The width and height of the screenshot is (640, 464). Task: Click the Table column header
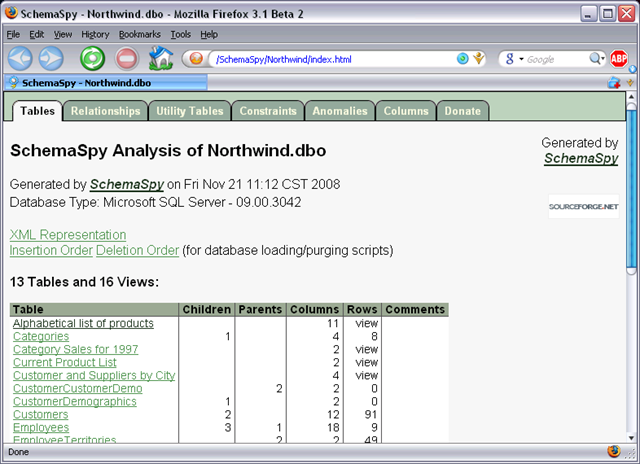coord(94,310)
